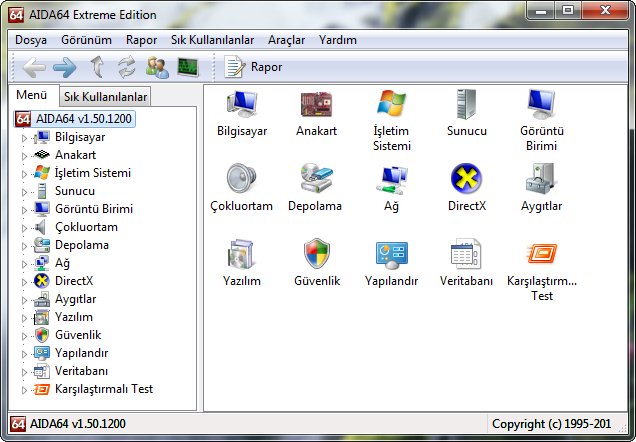Image resolution: width=636 pixels, height=442 pixels.
Task: Select Yapılandır in the tree
Action: (x=82, y=353)
